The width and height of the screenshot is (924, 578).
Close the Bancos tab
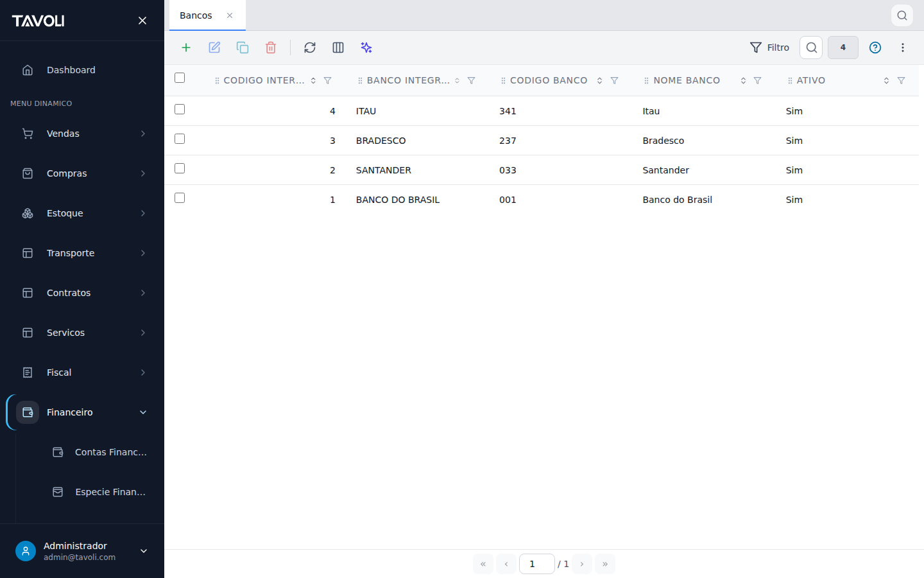230,15
